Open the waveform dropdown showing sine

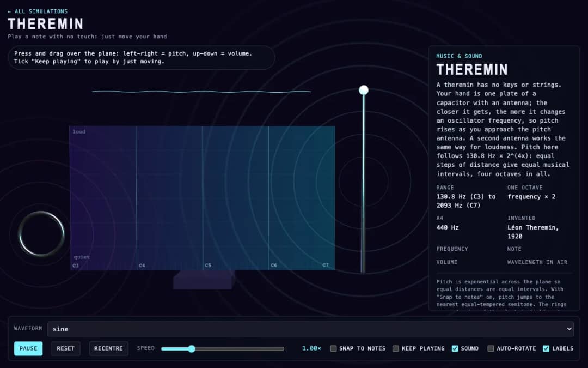310,329
